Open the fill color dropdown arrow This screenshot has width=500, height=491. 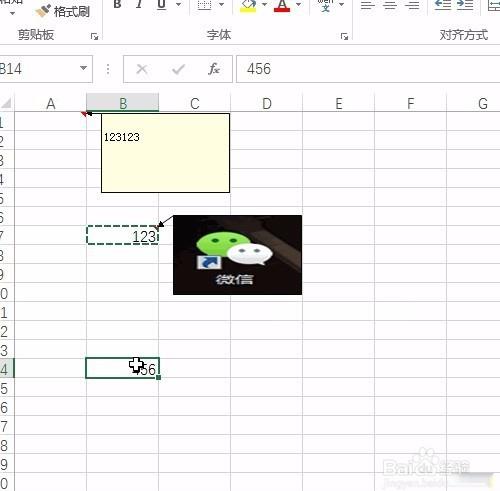click(265, 4)
